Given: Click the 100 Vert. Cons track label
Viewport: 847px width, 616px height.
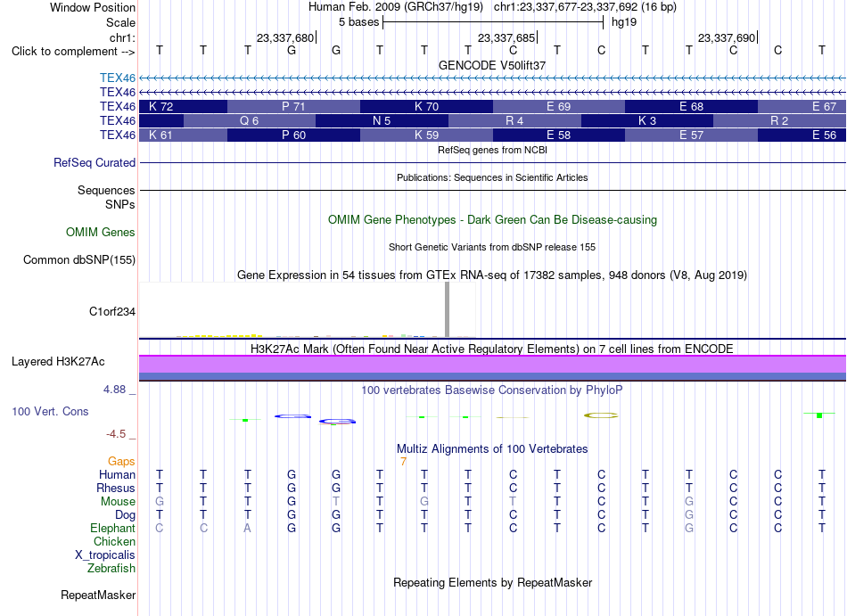Looking at the screenshot, I should [50, 411].
